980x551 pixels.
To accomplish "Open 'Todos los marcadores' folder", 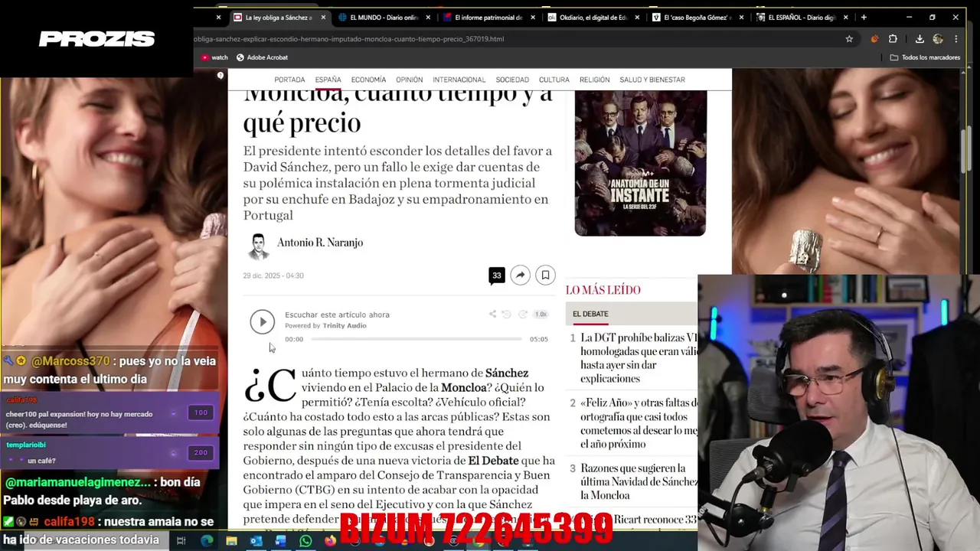I will coord(925,57).
